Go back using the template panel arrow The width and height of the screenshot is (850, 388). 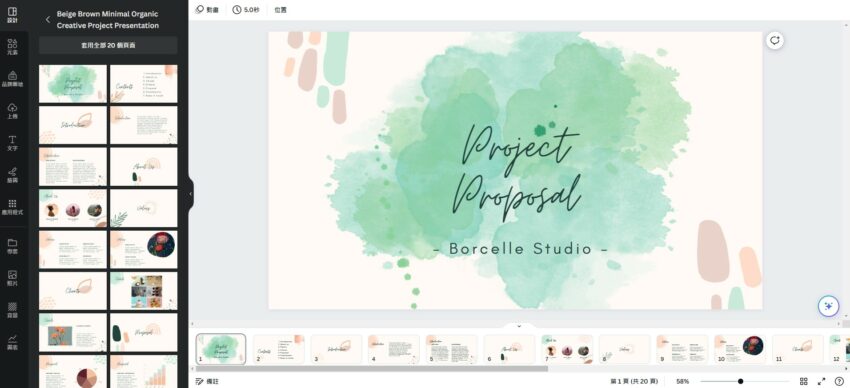tap(48, 20)
